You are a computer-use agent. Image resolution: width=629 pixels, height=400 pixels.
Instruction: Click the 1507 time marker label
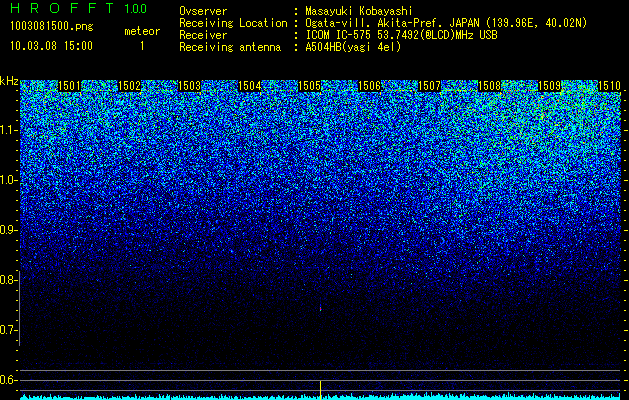[x=429, y=86]
